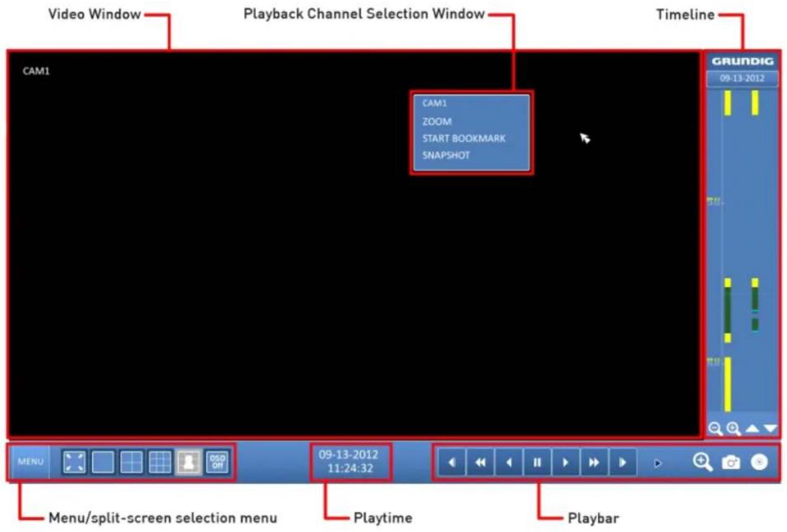Fast rewind the playback
The height and width of the screenshot is (532, 787).
pos(480,463)
